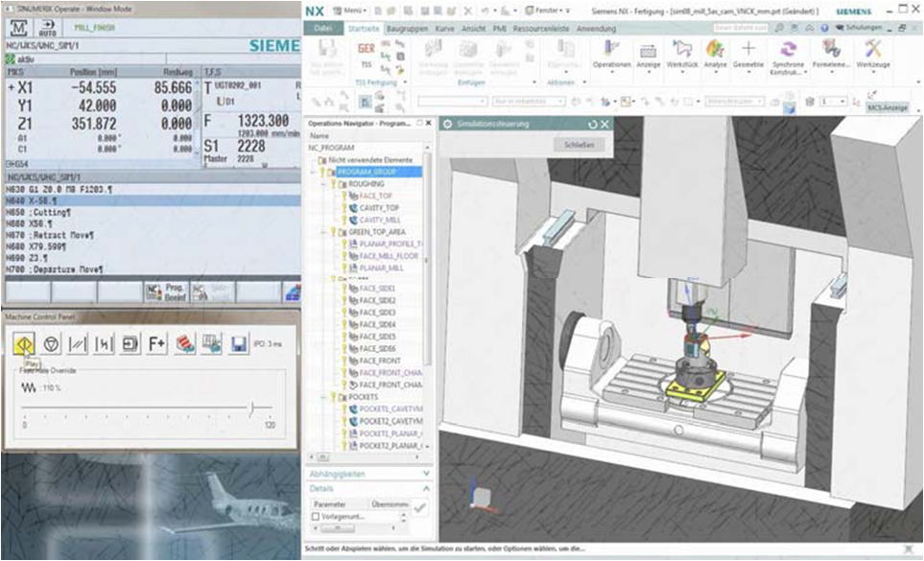Viewport: 924px width, 561px height.
Task: Switch to the Baugruppen tab
Action: tap(407, 28)
